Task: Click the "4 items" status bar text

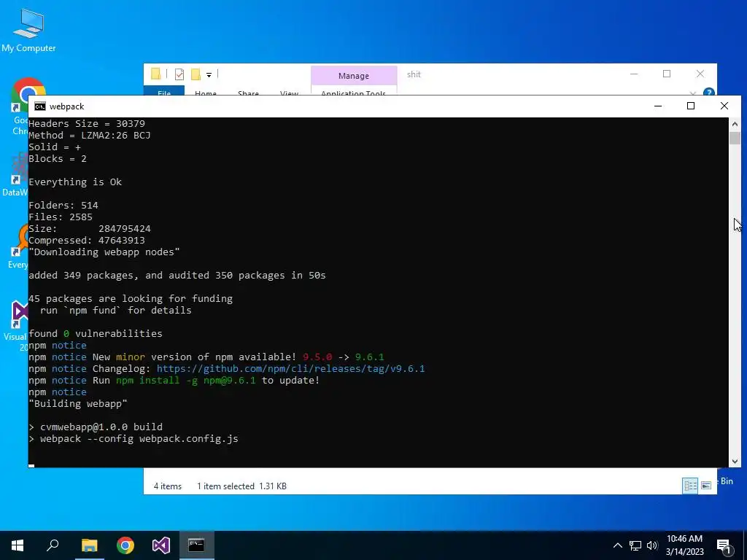Action: (168, 486)
